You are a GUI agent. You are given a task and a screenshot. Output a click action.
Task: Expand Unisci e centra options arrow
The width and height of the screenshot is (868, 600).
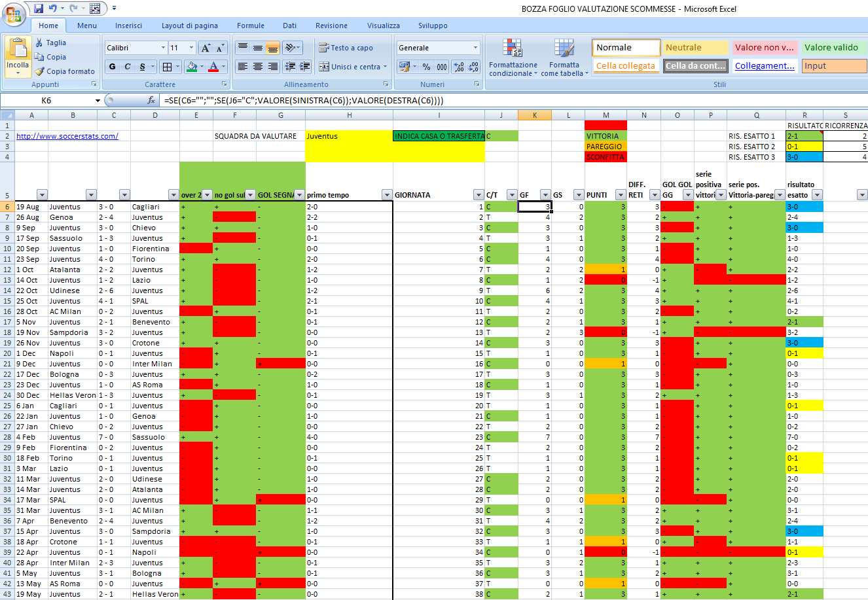click(385, 67)
